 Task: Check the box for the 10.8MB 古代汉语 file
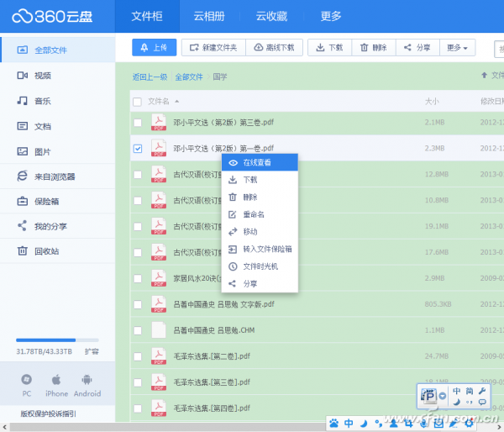pyautogui.click(x=138, y=201)
